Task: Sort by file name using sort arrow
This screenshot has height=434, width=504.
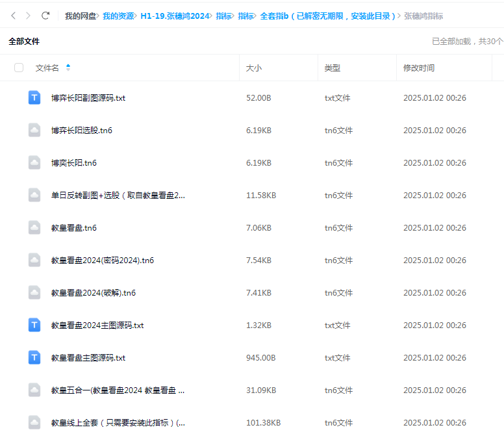Action: tap(68, 68)
